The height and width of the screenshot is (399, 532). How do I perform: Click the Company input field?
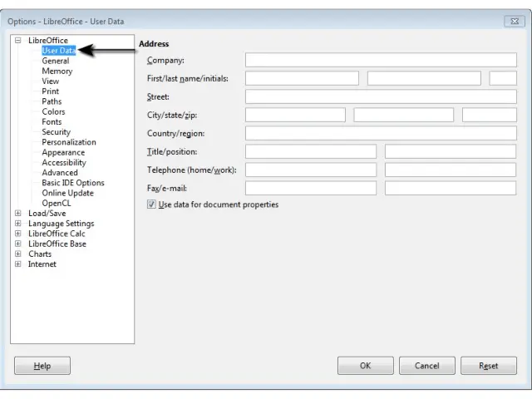381,60
